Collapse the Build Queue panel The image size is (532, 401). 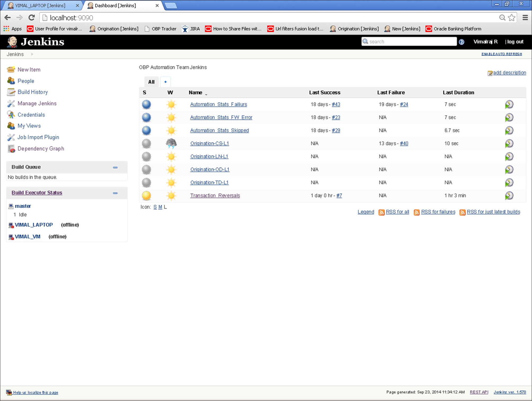click(x=115, y=167)
